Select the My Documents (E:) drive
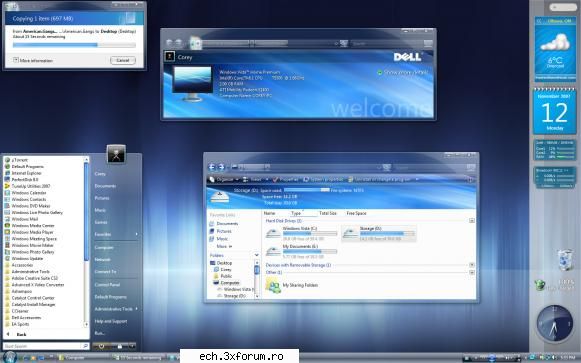This screenshot has height=363, width=581. (301, 252)
